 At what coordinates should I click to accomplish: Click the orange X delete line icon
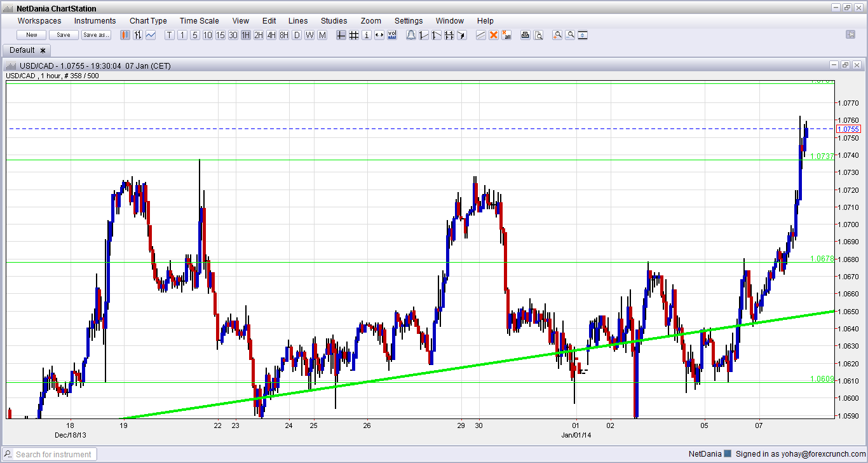click(x=494, y=35)
